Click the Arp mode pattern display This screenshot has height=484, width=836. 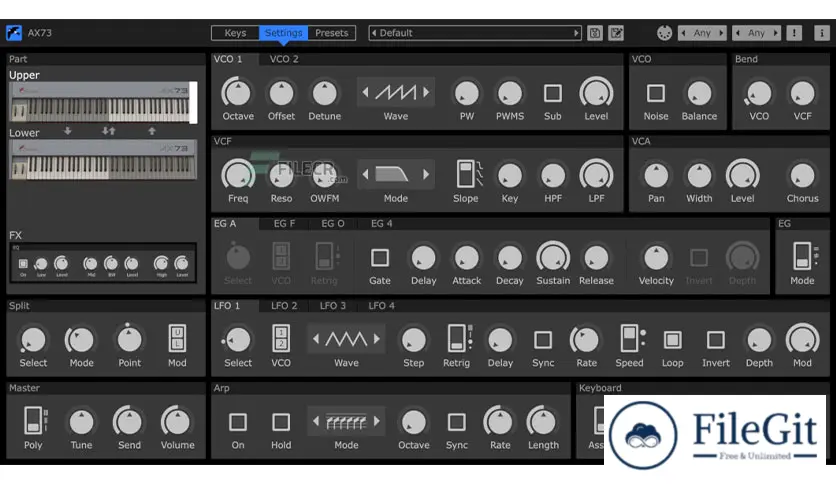pyautogui.click(x=347, y=422)
